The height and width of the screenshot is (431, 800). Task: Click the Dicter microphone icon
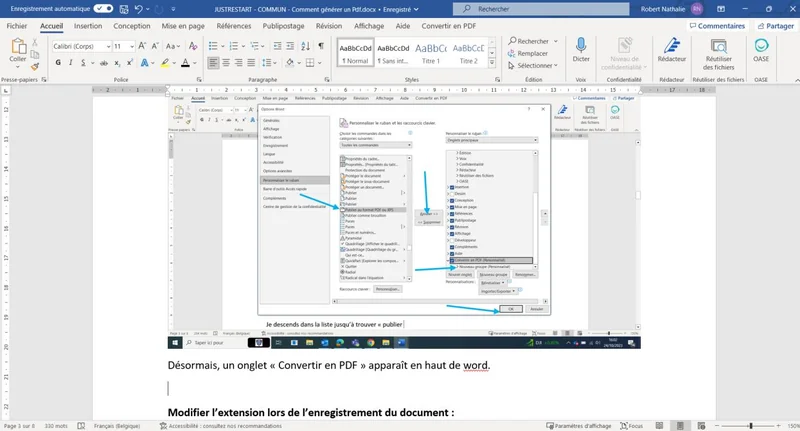pos(581,48)
